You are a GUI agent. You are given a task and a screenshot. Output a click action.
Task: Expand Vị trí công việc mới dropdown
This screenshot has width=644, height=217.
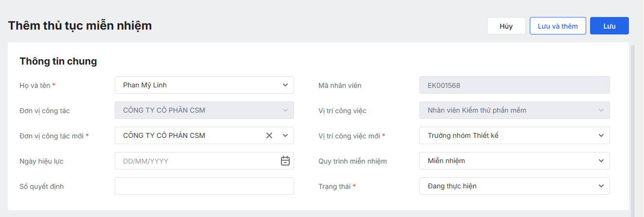coord(601,135)
